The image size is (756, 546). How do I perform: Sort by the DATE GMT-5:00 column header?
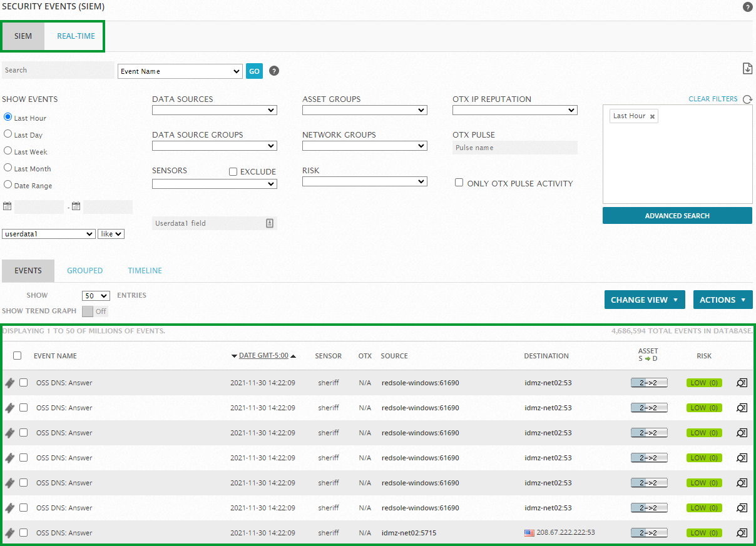(263, 356)
